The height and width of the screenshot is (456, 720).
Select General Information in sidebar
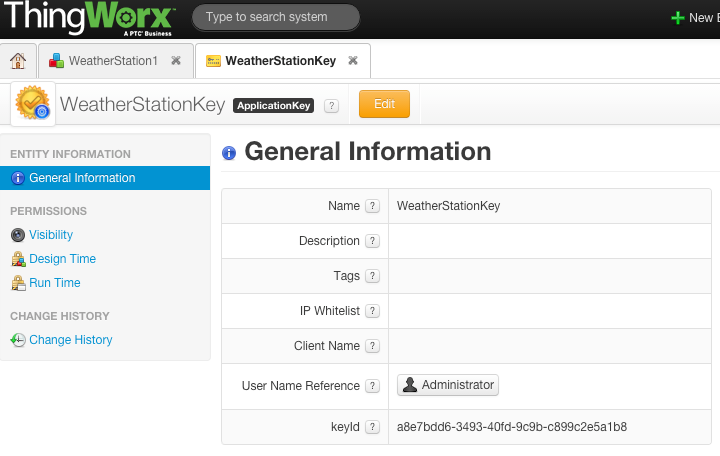(105, 178)
